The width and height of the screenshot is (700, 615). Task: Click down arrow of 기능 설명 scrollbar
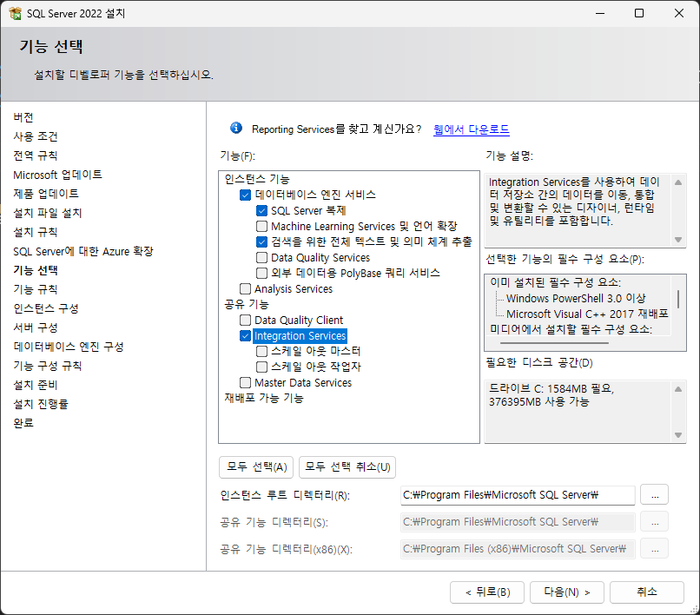pos(678,240)
